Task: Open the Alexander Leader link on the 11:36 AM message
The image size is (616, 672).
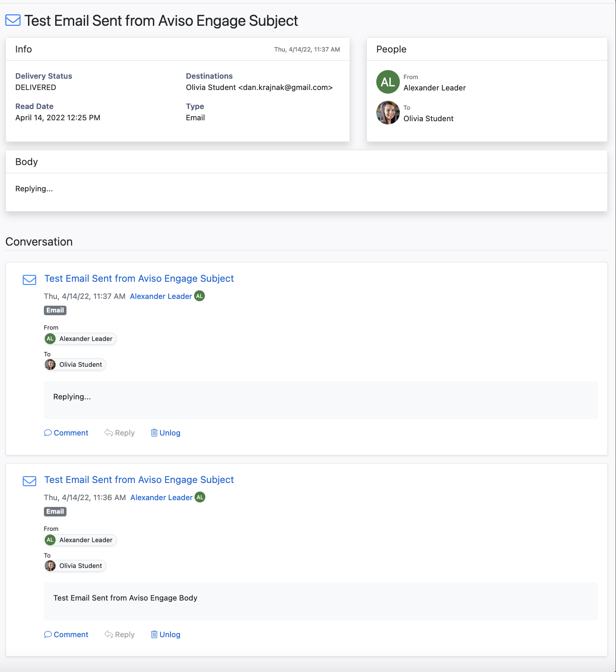Action: tap(161, 497)
